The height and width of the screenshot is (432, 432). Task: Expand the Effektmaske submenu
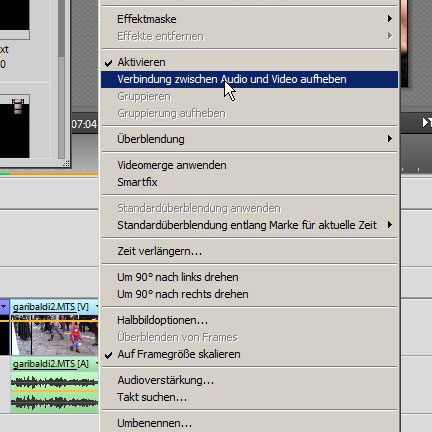pyautogui.click(x=249, y=19)
